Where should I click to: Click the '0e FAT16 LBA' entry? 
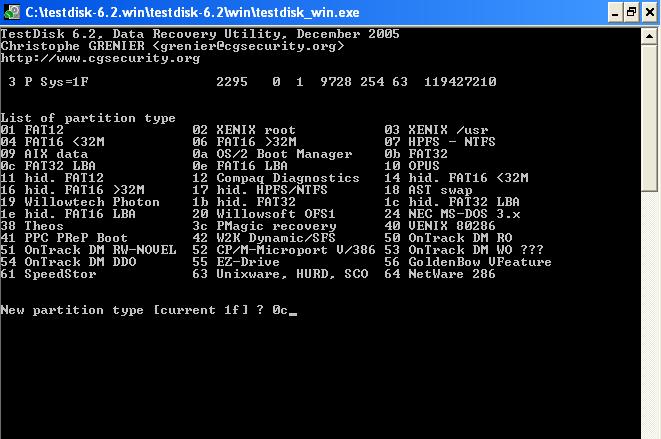pos(240,166)
